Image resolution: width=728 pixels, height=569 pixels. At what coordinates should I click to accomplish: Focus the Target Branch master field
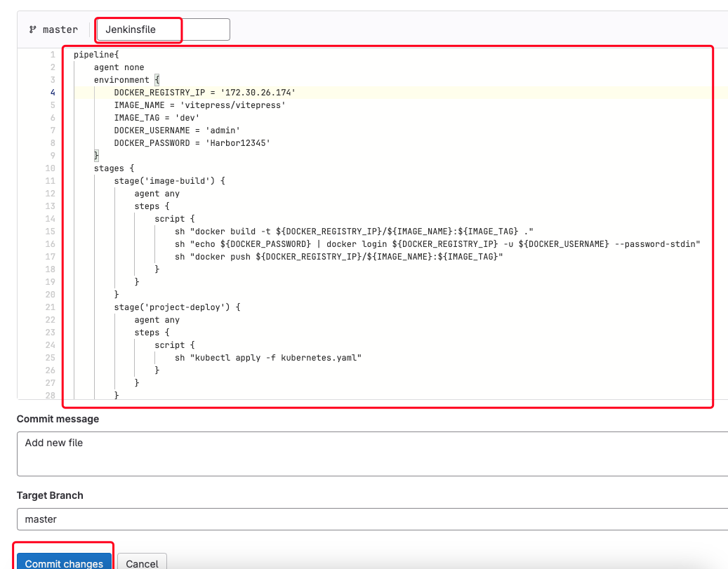click(x=372, y=519)
